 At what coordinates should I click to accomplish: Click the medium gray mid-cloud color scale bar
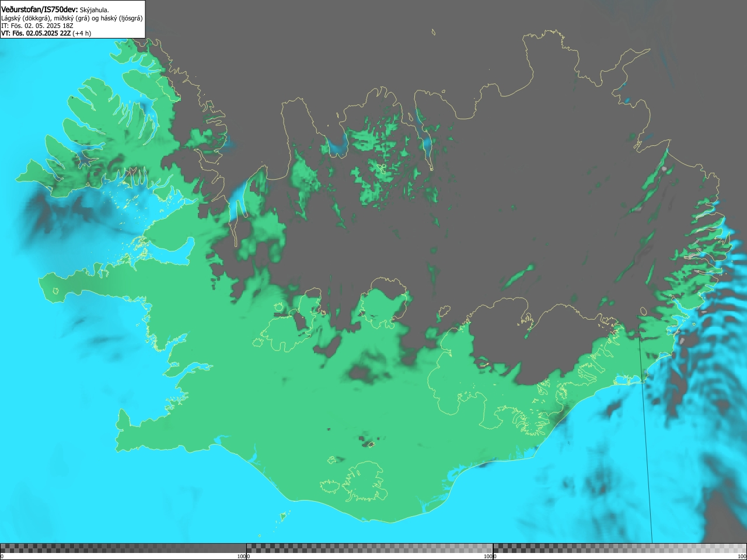369,548
